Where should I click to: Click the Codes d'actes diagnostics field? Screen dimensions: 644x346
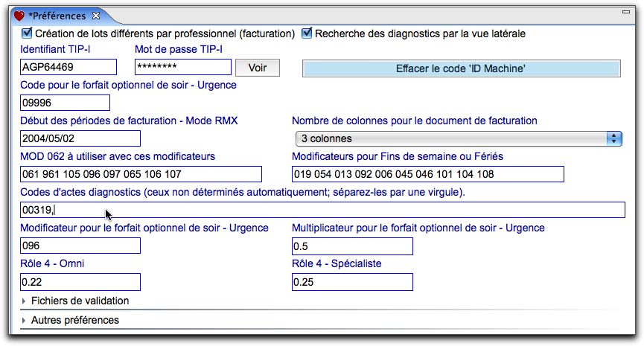(x=322, y=210)
